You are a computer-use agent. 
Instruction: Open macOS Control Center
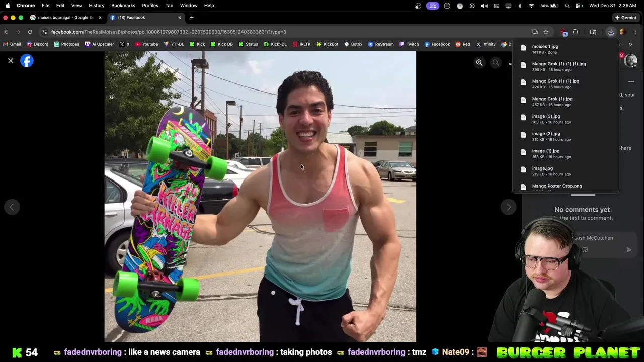[579, 6]
